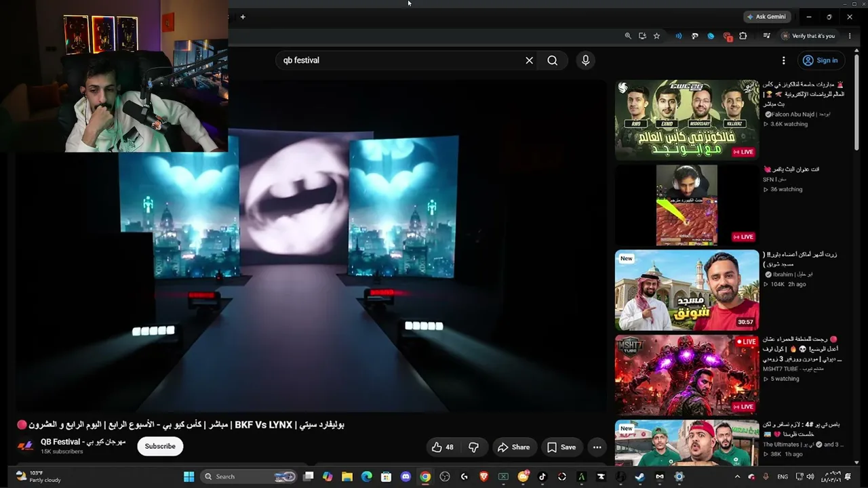This screenshot has height=488, width=868.
Task: Click '36 watching' under the SFN stream
Action: point(786,189)
